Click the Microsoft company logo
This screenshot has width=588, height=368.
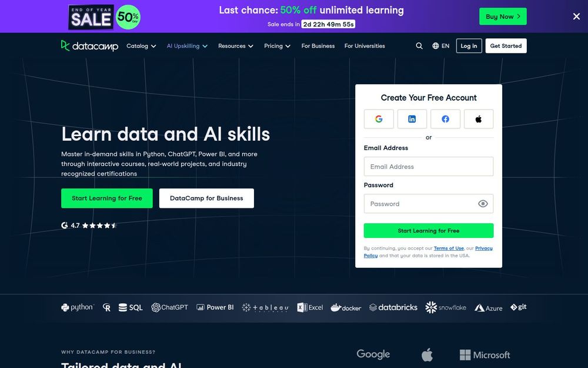485,355
